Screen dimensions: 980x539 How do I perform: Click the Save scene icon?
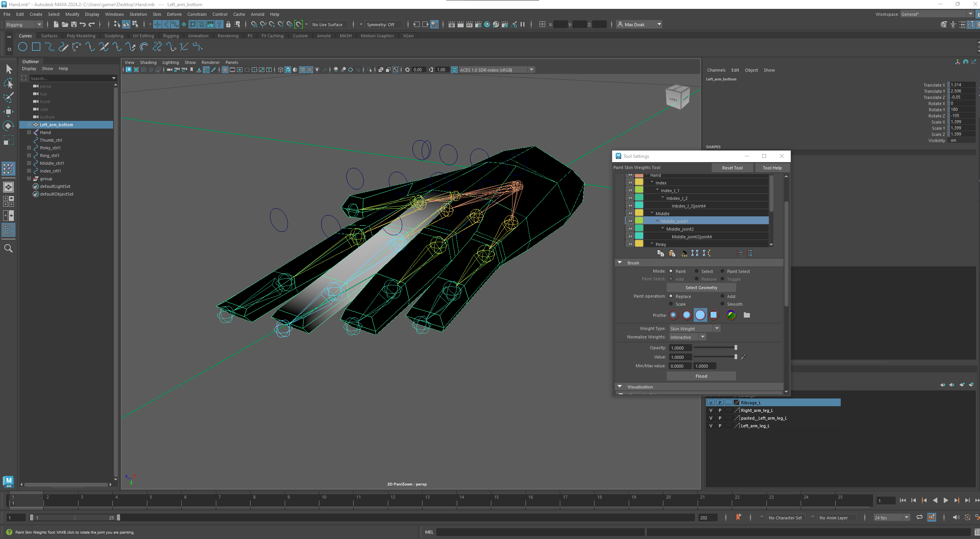73,25
